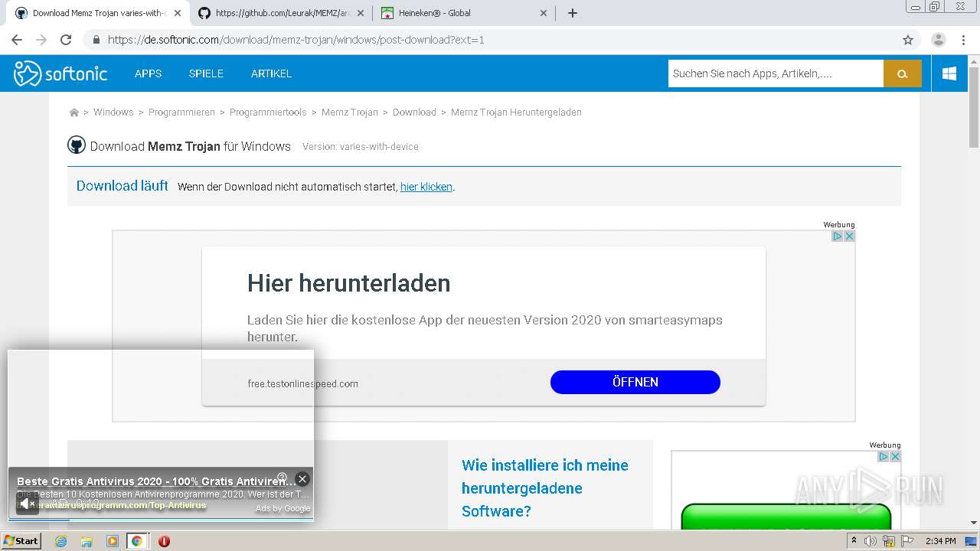Image resolution: width=980 pixels, height=551 pixels.
Task: Open Memz Trojan breadcrumb link
Action: 350,112
